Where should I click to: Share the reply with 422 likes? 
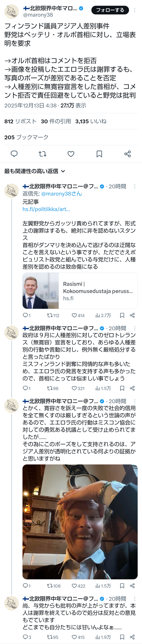[132, 586]
